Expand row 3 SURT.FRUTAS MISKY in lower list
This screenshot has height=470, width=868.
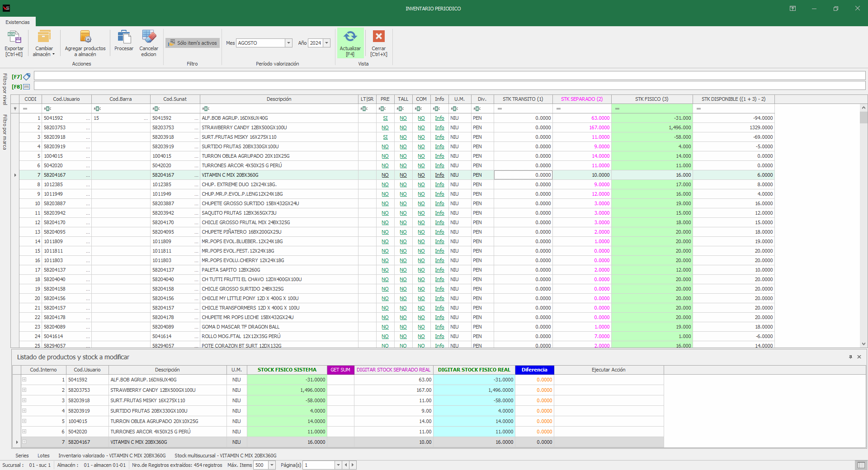[24, 400]
